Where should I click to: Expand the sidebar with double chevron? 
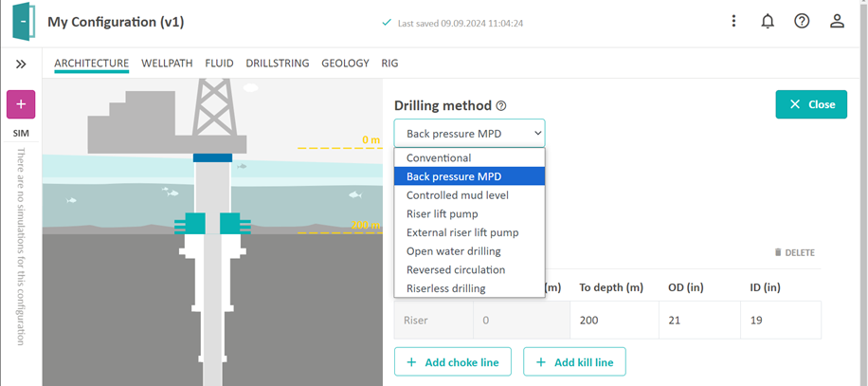tap(21, 64)
